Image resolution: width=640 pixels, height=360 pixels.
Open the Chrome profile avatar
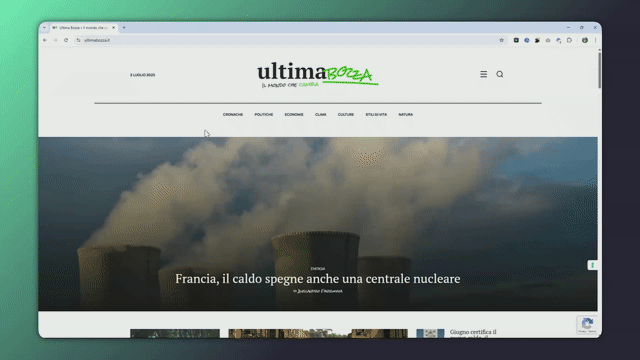(x=585, y=40)
